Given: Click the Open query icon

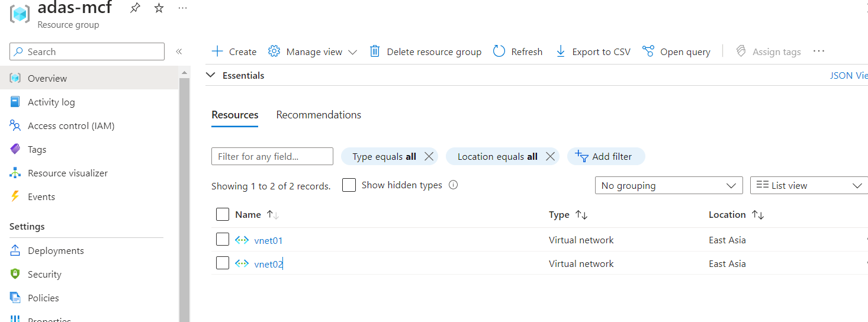Looking at the screenshot, I should pyautogui.click(x=648, y=51).
